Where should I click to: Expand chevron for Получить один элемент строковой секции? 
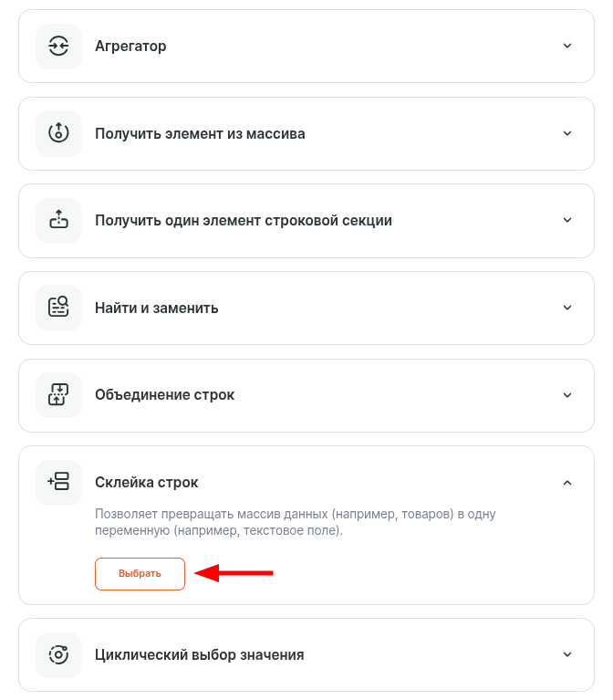567,220
